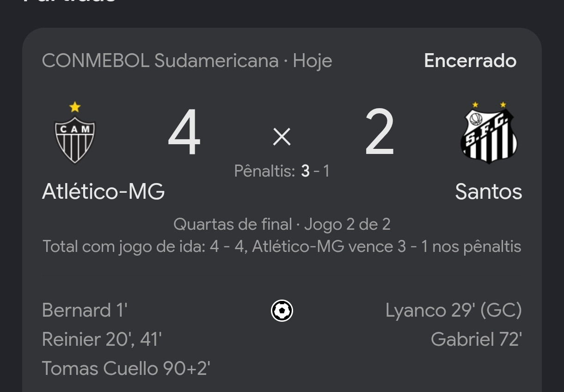The width and height of the screenshot is (564, 392).
Task: Click the Santos FC club crest
Action: [489, 133]
